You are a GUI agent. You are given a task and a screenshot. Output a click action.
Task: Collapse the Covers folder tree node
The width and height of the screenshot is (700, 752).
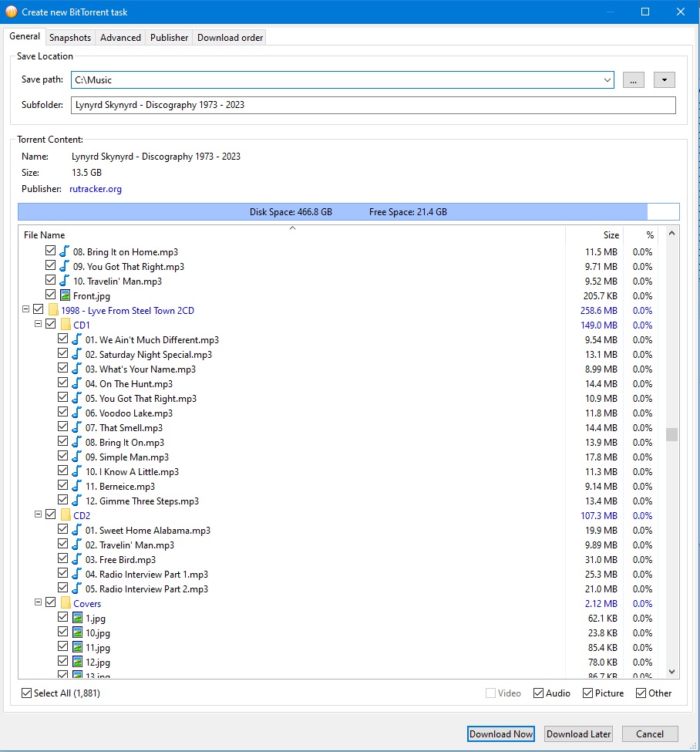click(39, 602)
